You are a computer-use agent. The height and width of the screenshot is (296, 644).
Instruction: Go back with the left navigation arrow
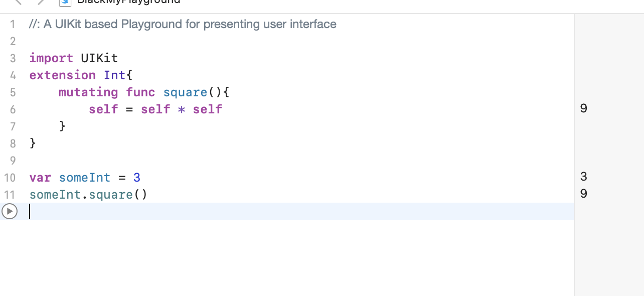click(x=19, y=2)
